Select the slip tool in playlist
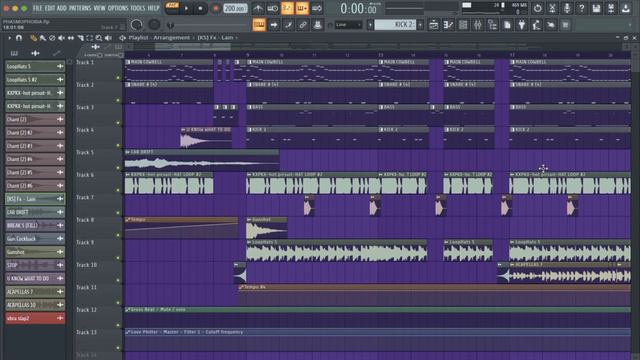This screenshot has height=360, width=640. [71, 38]
